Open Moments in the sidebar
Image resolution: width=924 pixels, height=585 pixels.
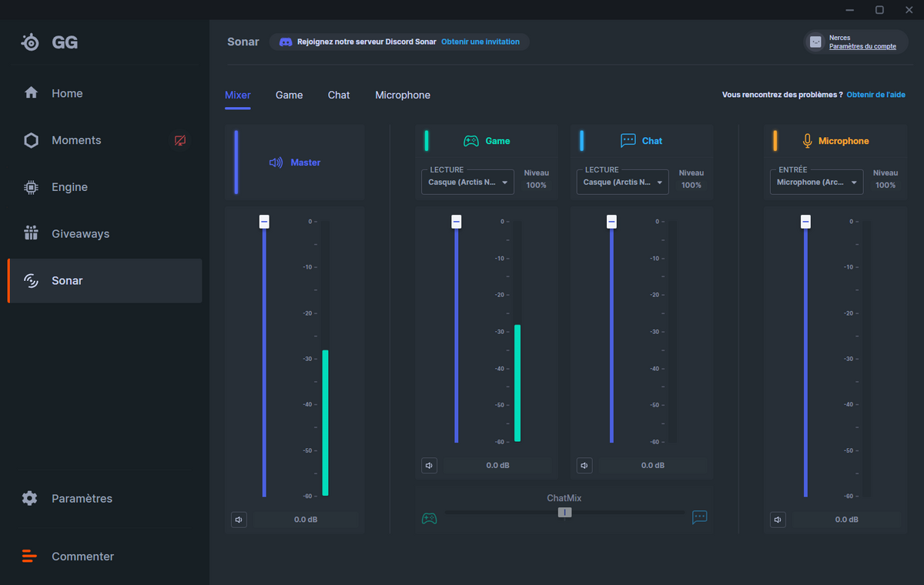point(105,140)
